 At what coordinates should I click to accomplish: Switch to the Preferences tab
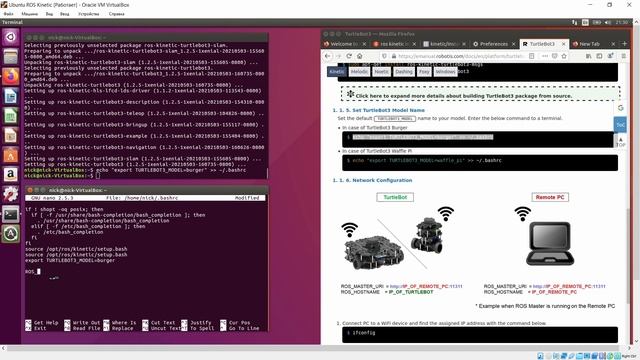click(494, 44)
